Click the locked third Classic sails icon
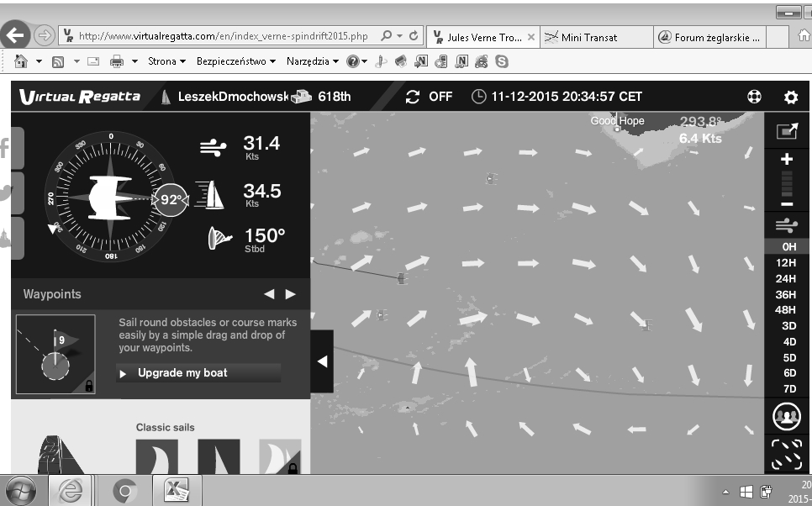 [x=280, y=456]
